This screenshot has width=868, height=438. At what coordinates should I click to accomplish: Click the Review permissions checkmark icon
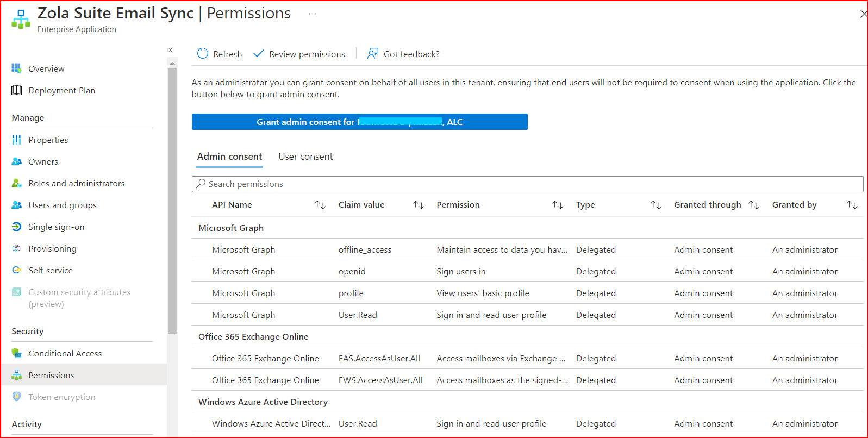point(259,53)
